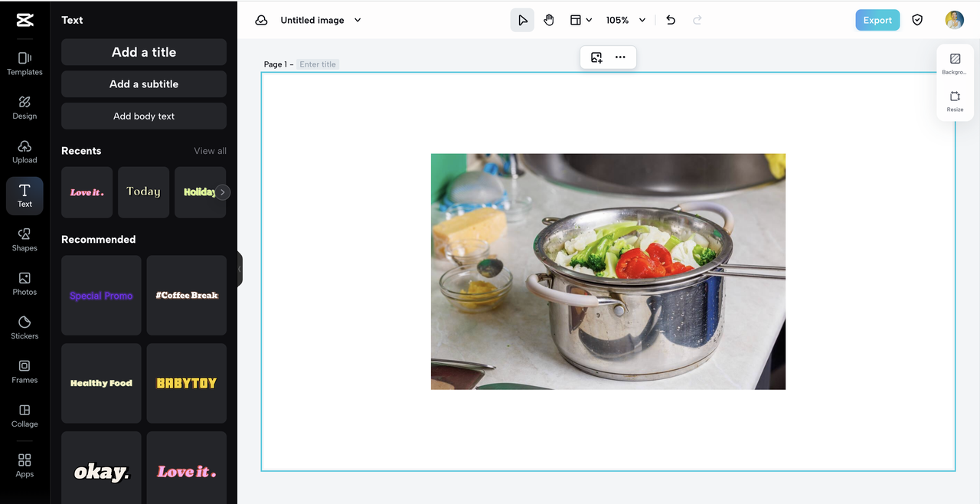Select the 'Today' recent text style
The width and height of the screenshot is (980, 504).
click(x=143, y=192)
